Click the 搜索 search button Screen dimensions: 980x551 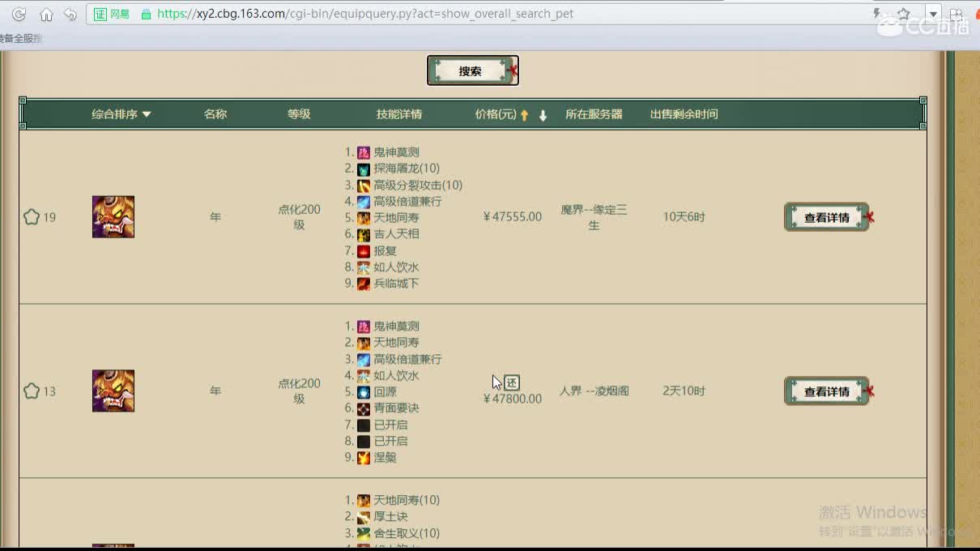(472, 70)
